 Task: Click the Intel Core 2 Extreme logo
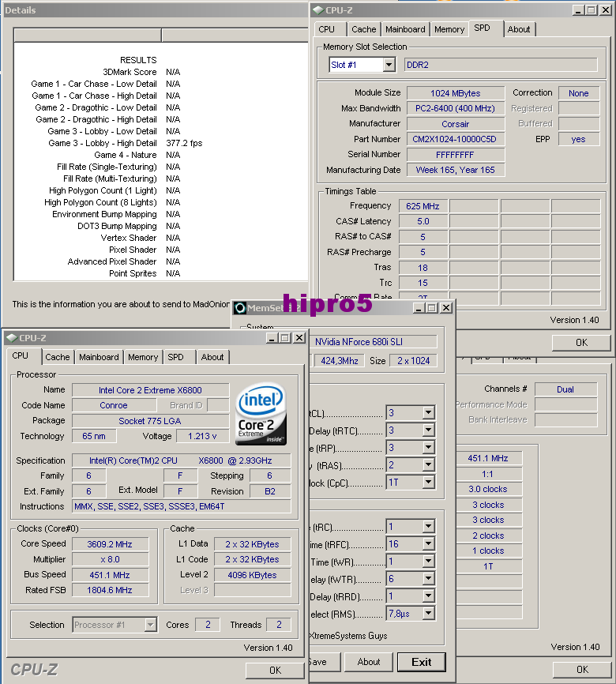261,414
